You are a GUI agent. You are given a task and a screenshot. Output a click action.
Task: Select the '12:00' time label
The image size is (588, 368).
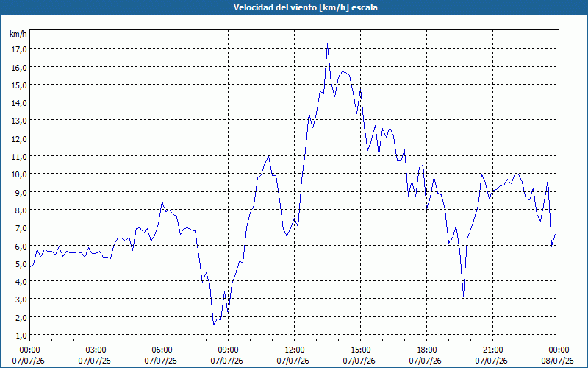point(295,350)
